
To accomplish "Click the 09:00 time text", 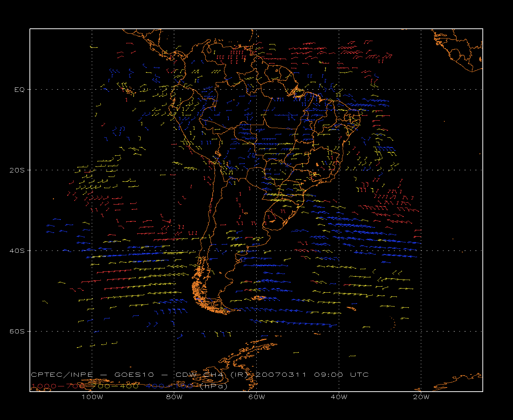I will [x=329, y=375].
